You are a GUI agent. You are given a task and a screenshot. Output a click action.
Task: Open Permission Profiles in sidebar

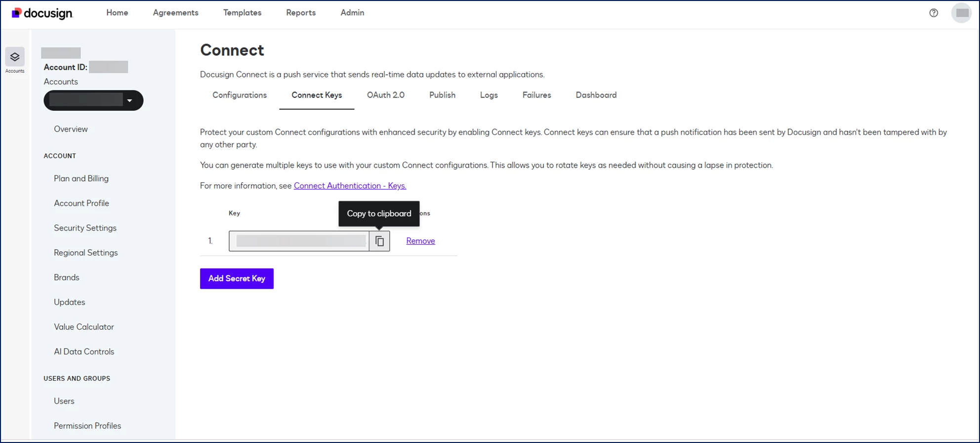click(x=87, y=426)
